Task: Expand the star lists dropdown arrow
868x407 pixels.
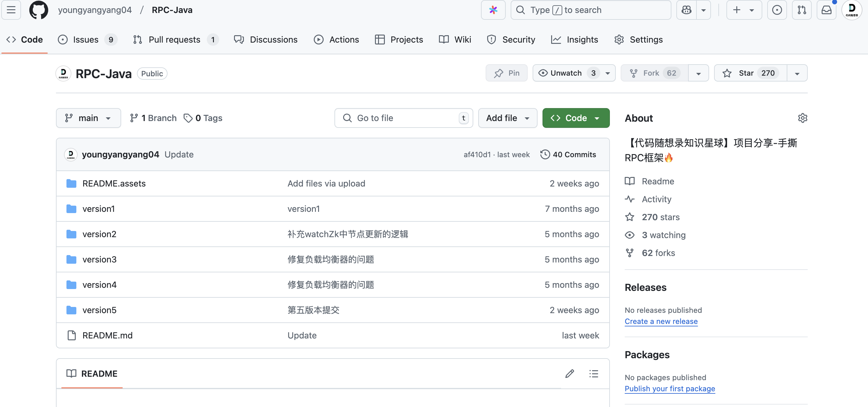Action: [797, 73]
